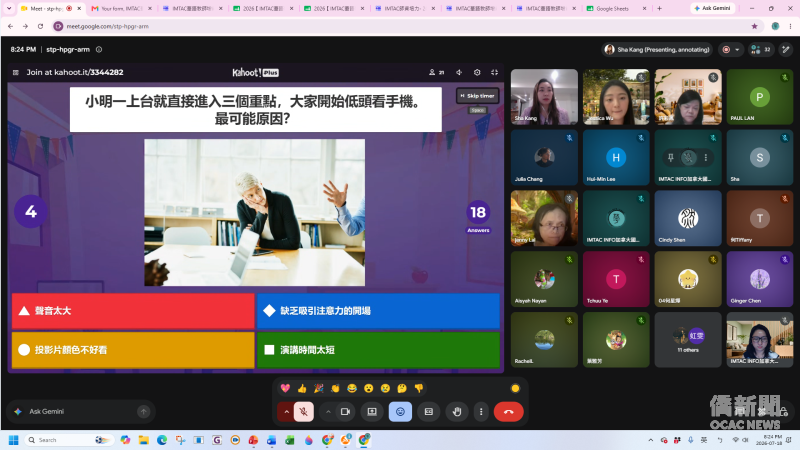The height and width of the screenshot is (450, 800).
Task: Send the thumbs up reaction
Action: 302,388
